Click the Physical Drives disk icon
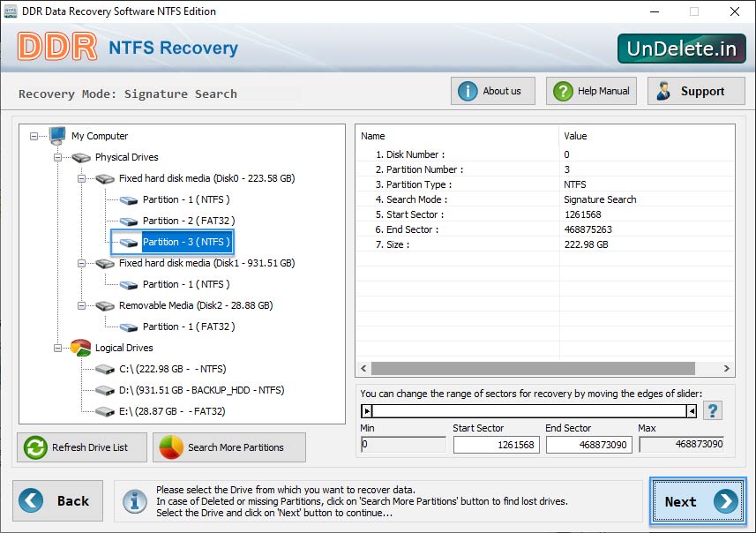Screen dimensions: 756x533 point(81,157)
